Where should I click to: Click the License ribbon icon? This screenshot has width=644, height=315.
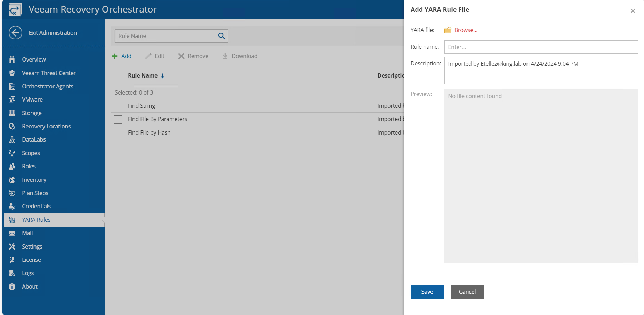click(x=12, y=260)
